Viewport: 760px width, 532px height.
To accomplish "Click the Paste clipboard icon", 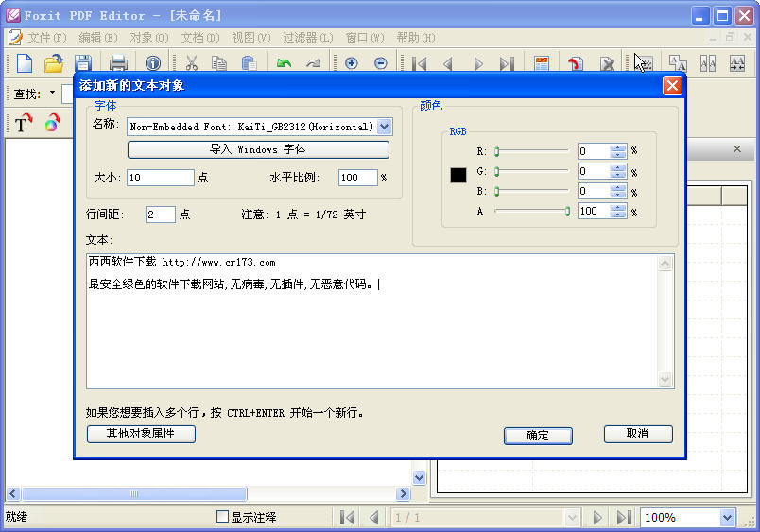I will click(x=249, y=63).
